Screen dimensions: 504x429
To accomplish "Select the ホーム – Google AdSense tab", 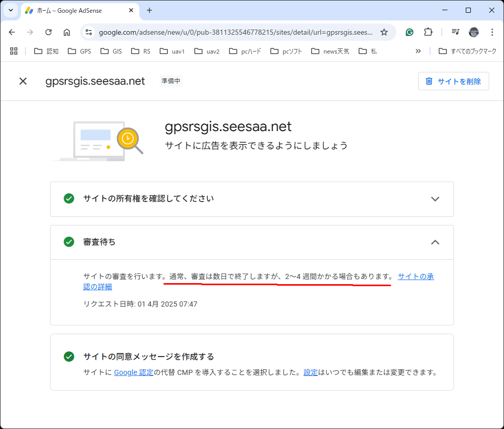I will pos(80,11).
